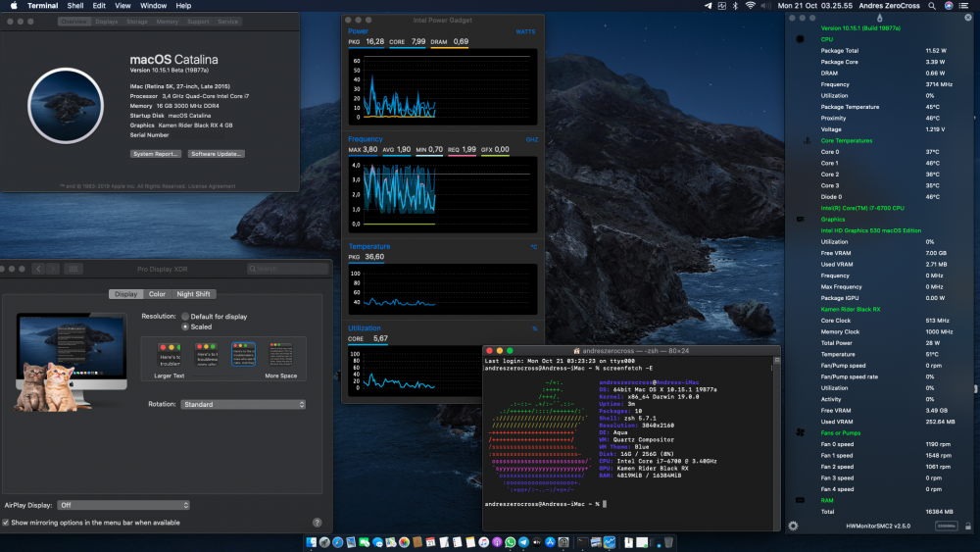This screenshot has width=980, height=552.
Task: Open the Window menu
Action: point(153,6)
